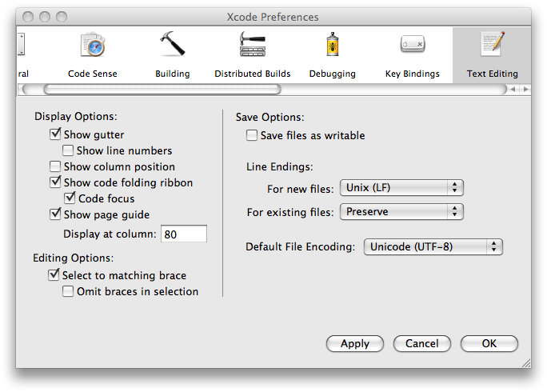Image resolution: width=547 pixels, height=392 pixels.
Task: Click the Display at column field
Action: 183,234
